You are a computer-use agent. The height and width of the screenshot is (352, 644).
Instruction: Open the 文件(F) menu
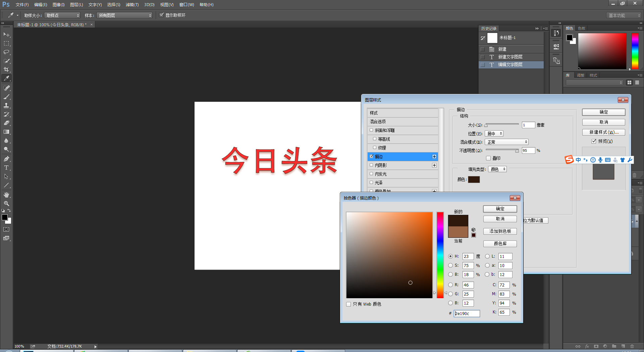click(x=22, y=5)
